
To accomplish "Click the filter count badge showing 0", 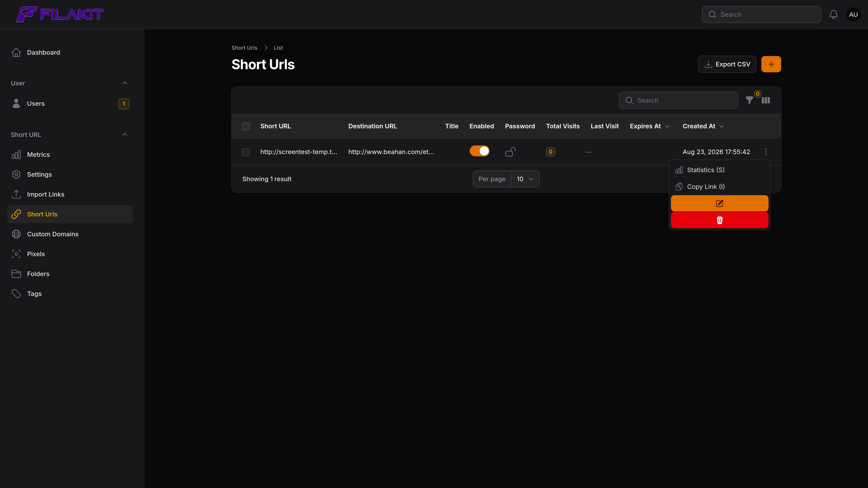I will click(758, 94).
